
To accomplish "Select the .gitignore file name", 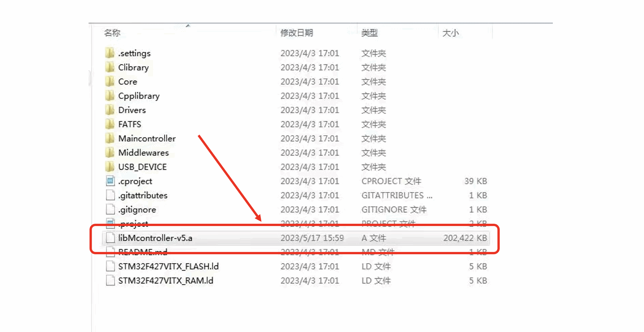I will click(137, 209).
